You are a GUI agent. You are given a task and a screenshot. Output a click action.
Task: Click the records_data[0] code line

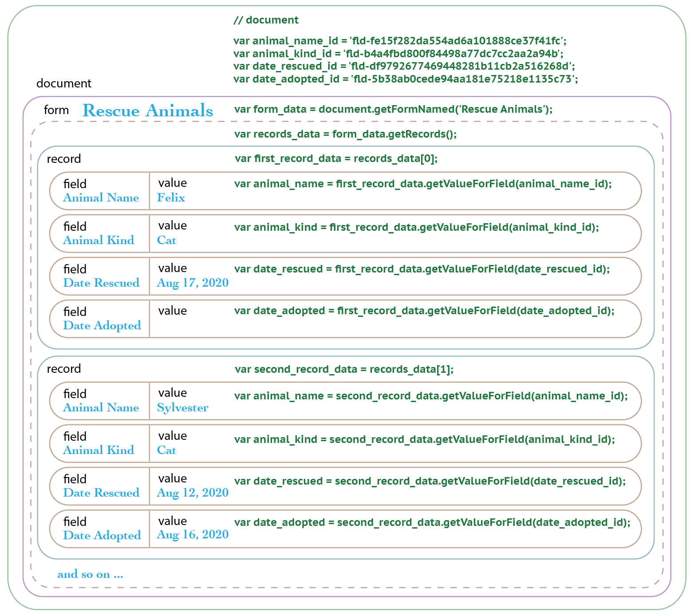tap(336, 158)
